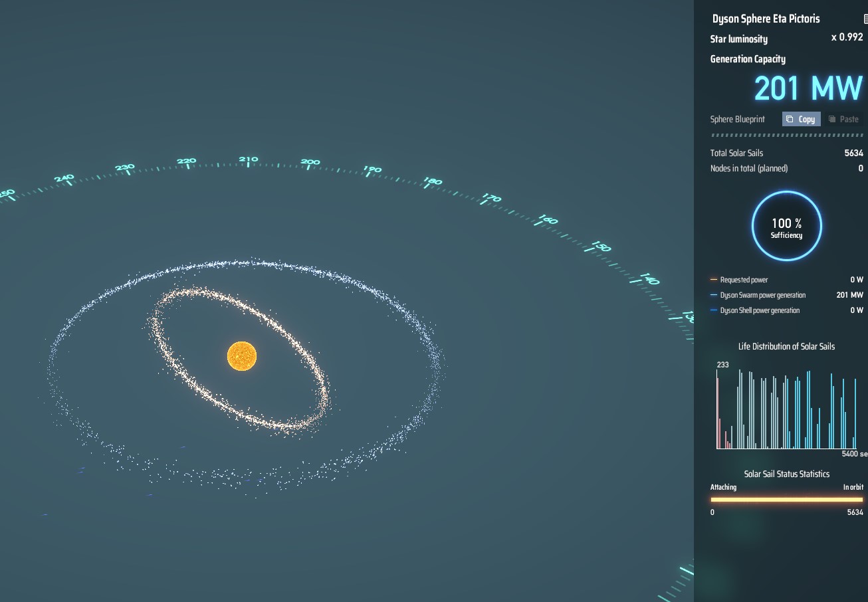Click the '230' mark on the angle scale
Screen dimensions: 868x602
[x=125, y=168]
